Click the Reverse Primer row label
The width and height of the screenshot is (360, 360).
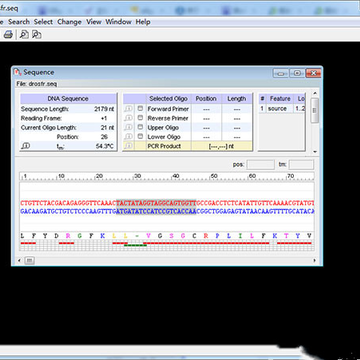pos(168,118)
